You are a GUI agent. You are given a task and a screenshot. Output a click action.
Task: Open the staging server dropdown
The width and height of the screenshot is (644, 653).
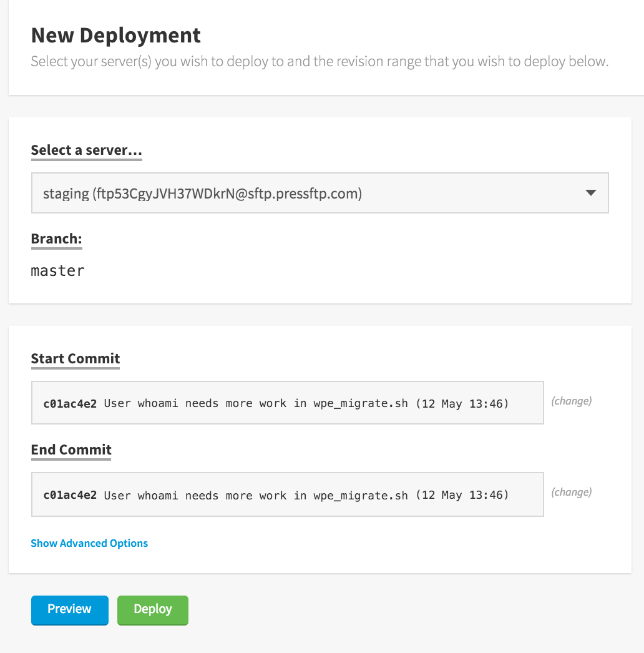320,193
